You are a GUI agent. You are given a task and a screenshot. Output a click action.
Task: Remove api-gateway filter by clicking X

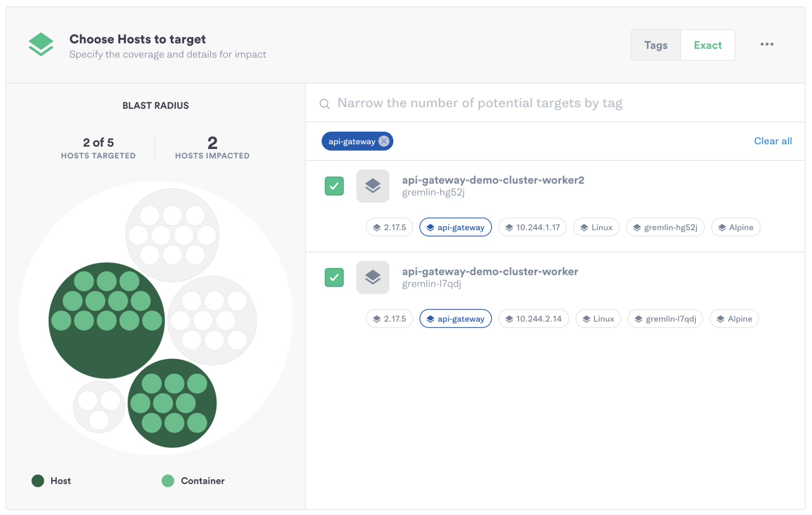point(383,141)
